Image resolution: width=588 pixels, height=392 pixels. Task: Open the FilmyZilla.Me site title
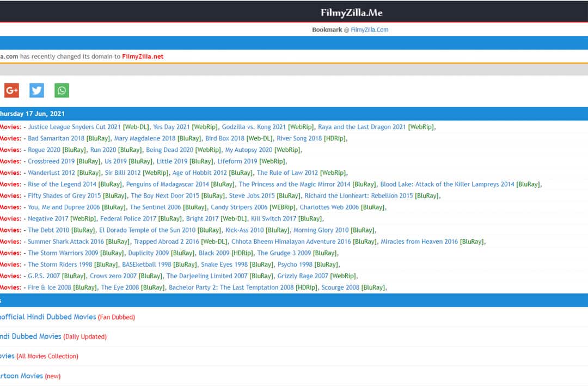[351, 13]
